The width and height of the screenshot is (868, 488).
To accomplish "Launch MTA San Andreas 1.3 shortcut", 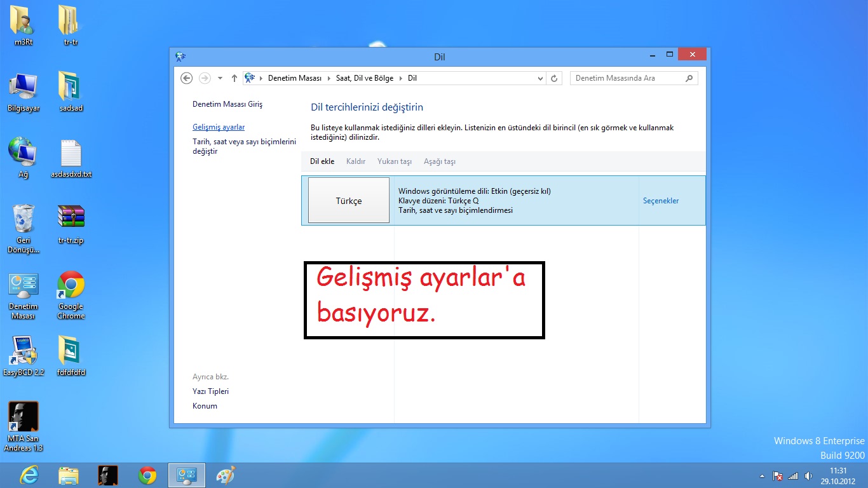I will 24,426.
